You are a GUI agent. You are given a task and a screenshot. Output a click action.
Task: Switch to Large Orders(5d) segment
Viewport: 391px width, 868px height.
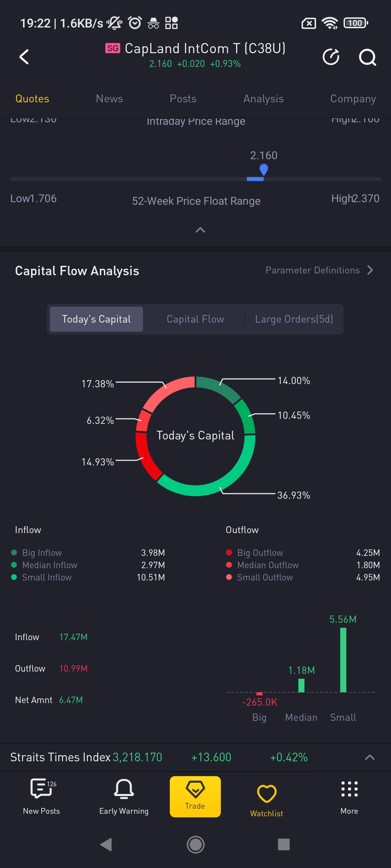(x=294, y=319)
